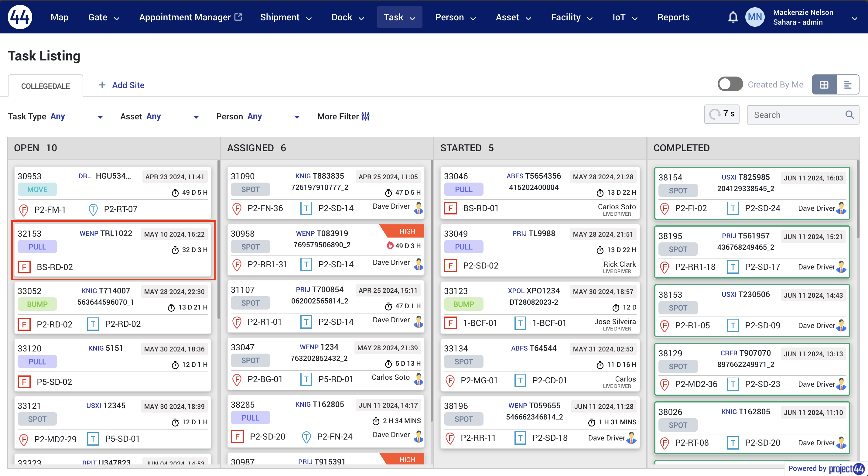Image resolution: width=868 pixels, height=476 pixels.
Task: Click carrier code XPOL
Action: pyautogui.click(x=516, y=291)
